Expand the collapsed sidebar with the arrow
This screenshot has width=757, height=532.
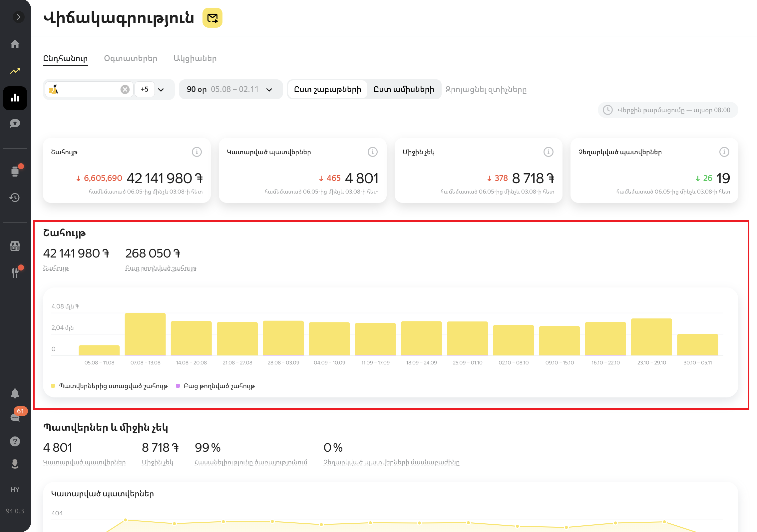click(18, 17)
